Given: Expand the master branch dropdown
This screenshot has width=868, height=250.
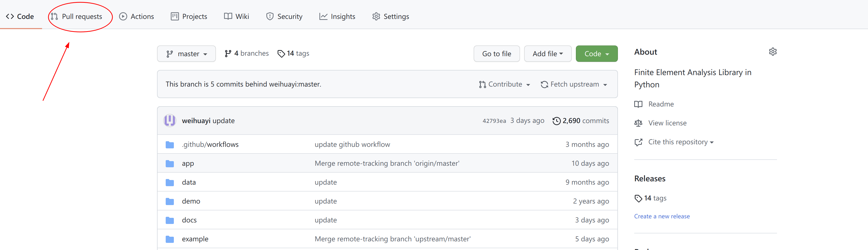Looking at the screenshot, I should click(x=186, y=54).
